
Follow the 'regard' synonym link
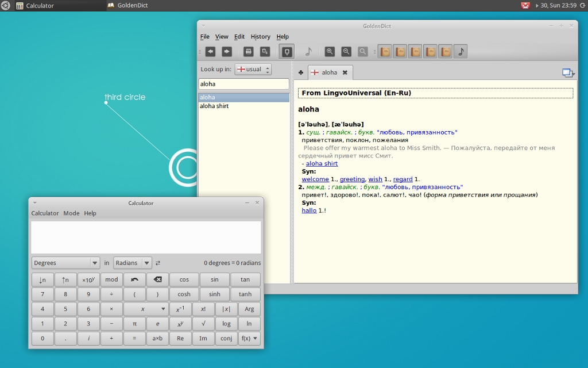tap(403, 179)
